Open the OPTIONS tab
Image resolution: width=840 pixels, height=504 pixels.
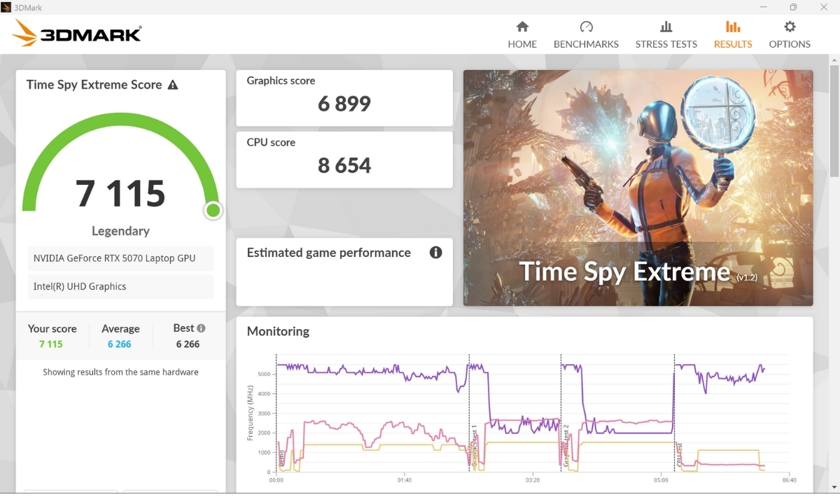790,34
